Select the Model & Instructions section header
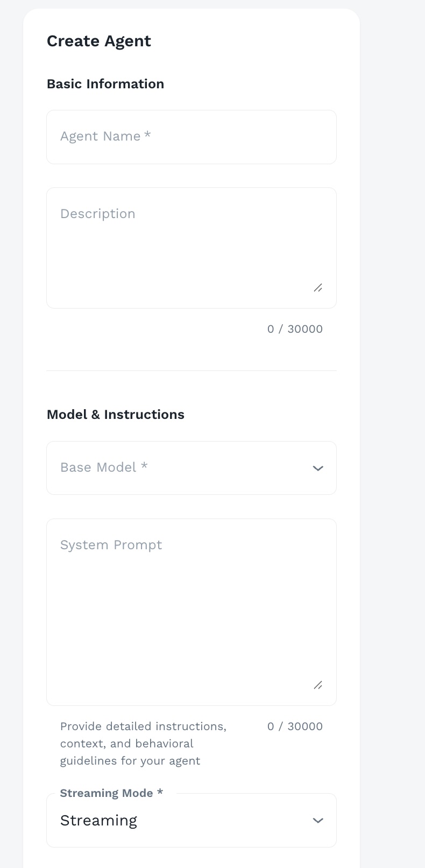425x868 pixels. click(116, 414)
